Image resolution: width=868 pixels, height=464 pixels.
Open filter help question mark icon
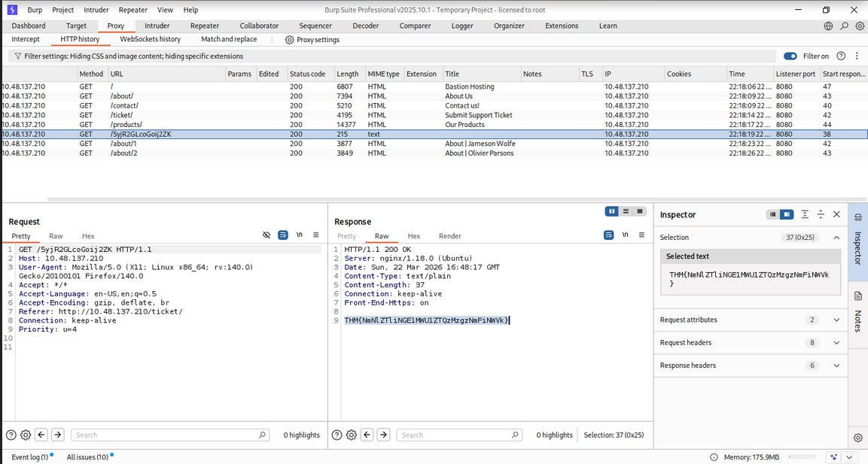click(841, 56)
